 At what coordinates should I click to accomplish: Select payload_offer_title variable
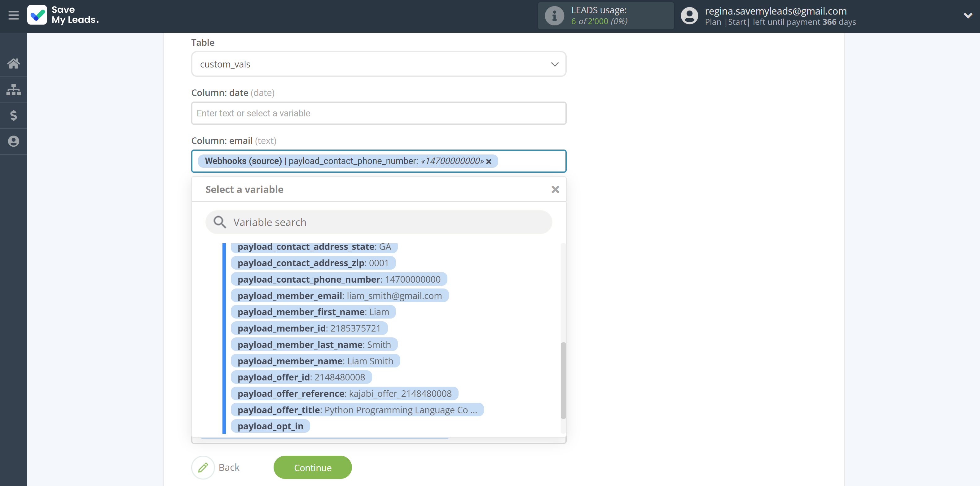tap(357, 410)
